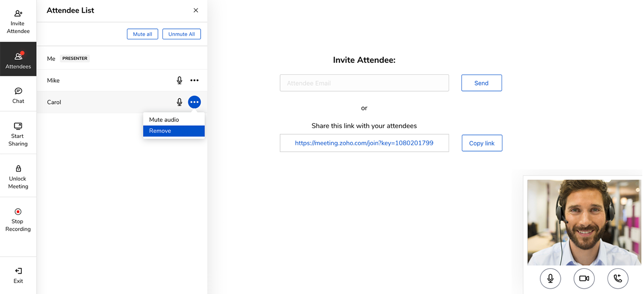This screenshot has width=644, height=294.
Task: Click the phone call icon under the video
Action: [x=618, y=278]
